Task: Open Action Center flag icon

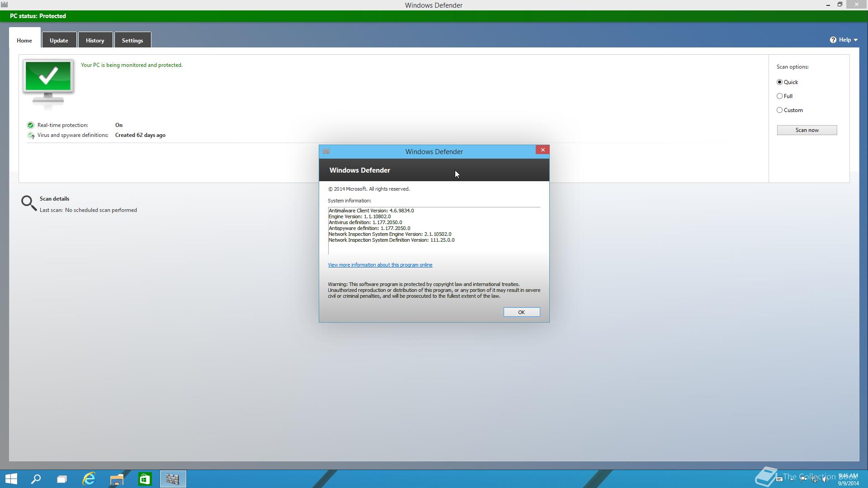Action: [803, 479]
